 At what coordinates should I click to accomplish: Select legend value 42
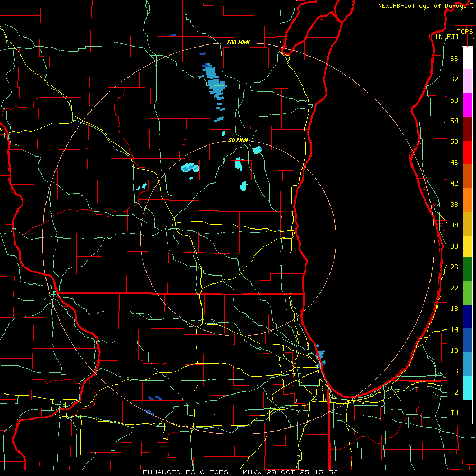pyautogui.click(x=454, y=184)
